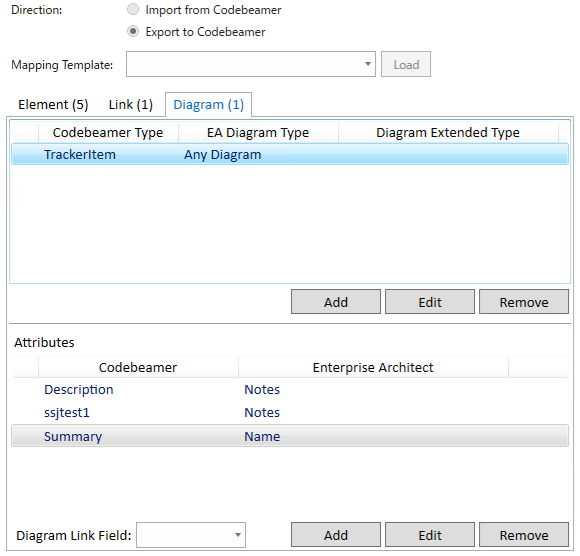Open the Mapping Template dropdown arrow
The image size is (580, 556).
tap(367, 64)
